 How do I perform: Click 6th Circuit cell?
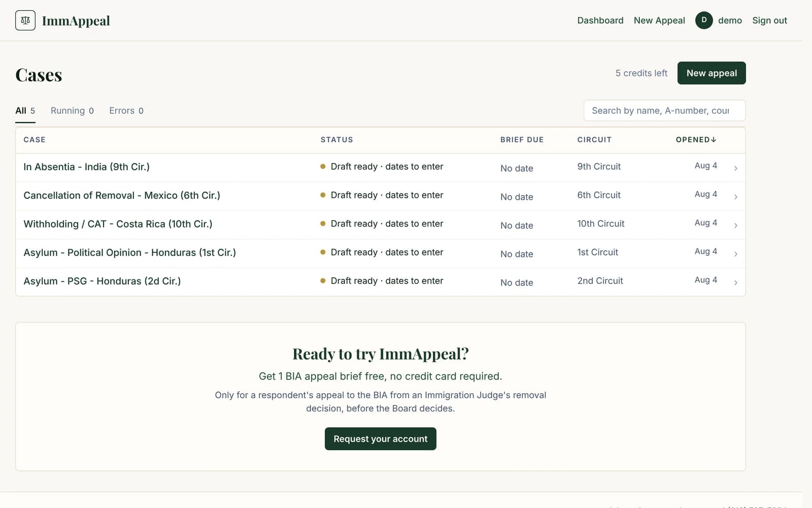599,195
